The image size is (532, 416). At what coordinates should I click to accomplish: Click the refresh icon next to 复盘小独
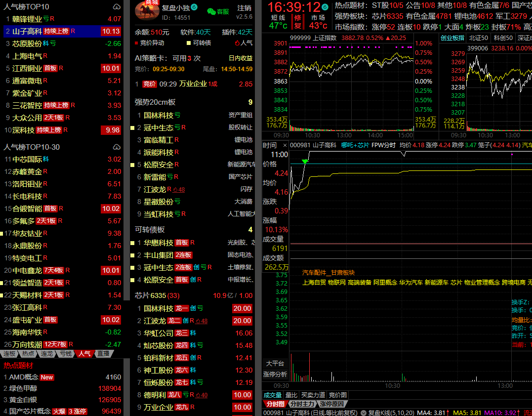(194, 7)
